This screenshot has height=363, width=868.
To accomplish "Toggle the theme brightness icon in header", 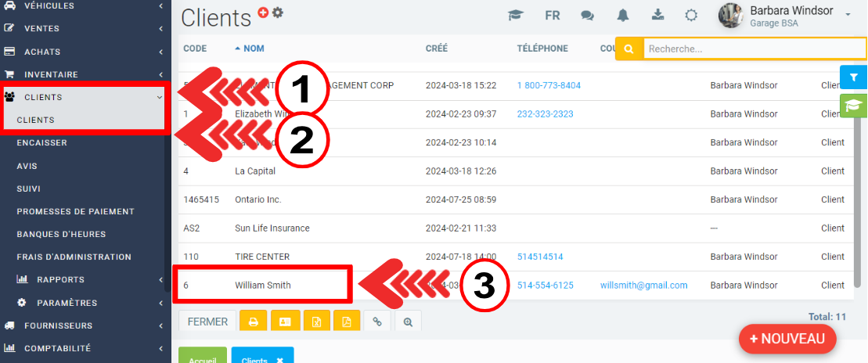I will pyautogui.click(x=691, y=16).
